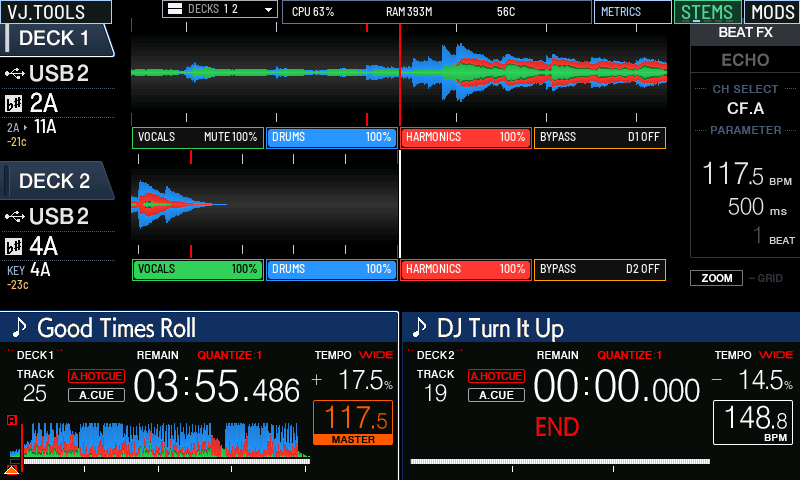
Task: Toggle Deck 1 A.CUE button
Action: tap(96, 395)
